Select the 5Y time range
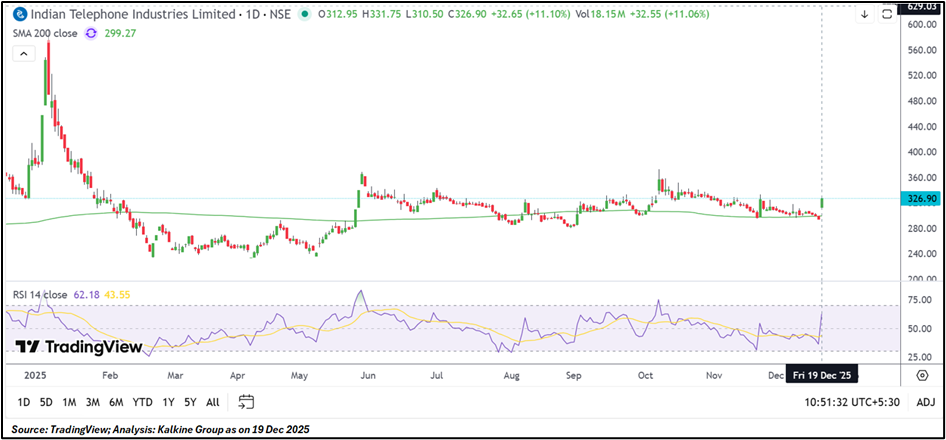This screenshot has width=946, height=440. [189, 402]
